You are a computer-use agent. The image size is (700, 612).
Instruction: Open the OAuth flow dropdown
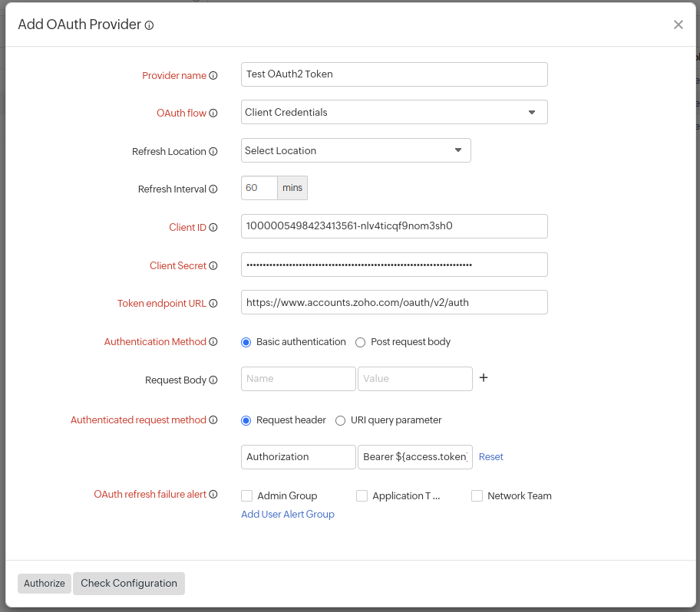[532, 112]
